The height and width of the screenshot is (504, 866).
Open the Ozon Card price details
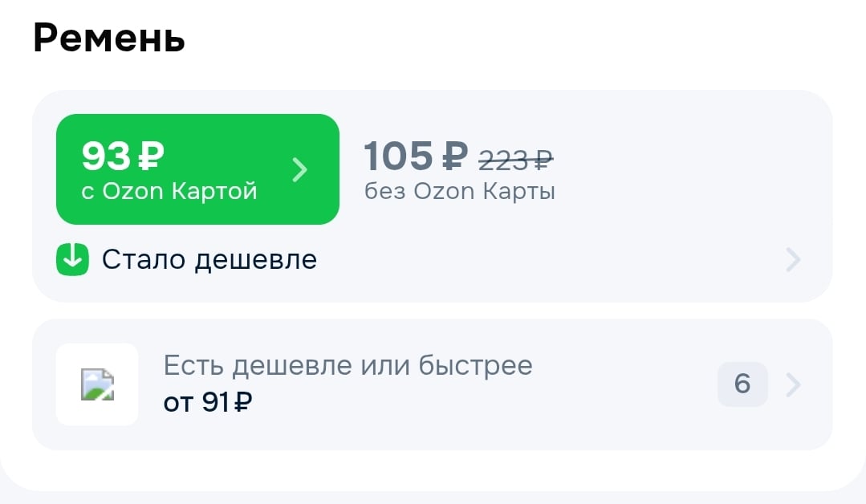click(197, 169)
